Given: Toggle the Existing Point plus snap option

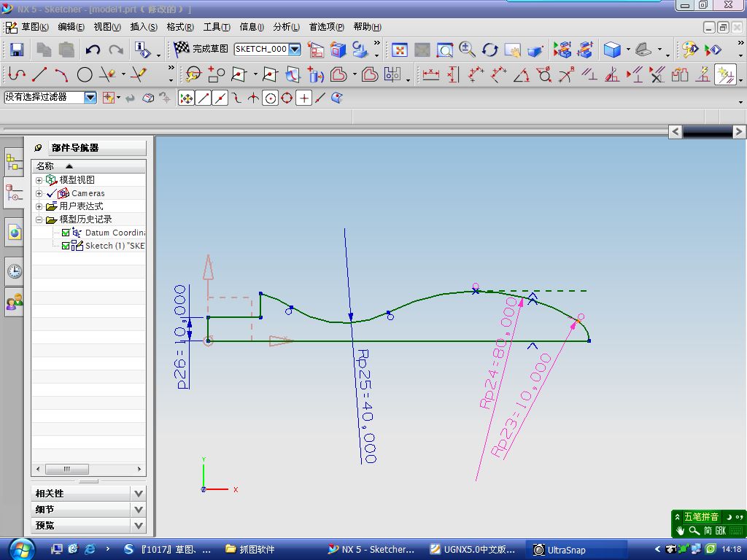Looking at the screenshot, I should [303, 98].
